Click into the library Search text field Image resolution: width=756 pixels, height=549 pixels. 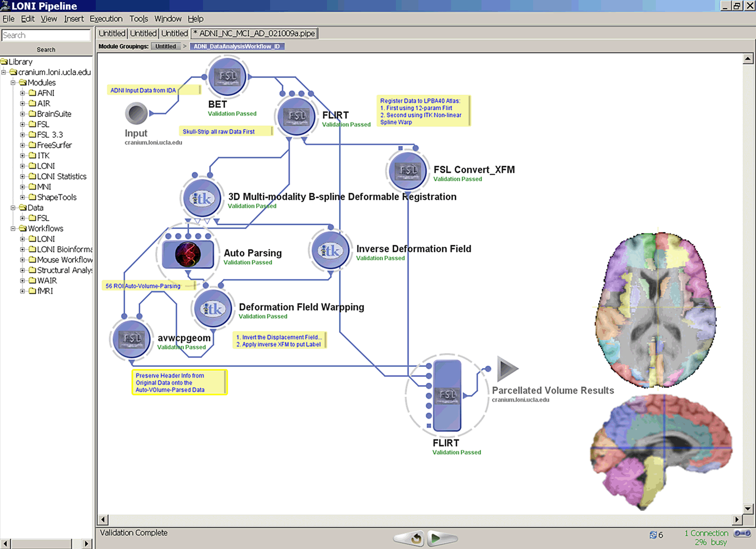click(x=46, y=35)
